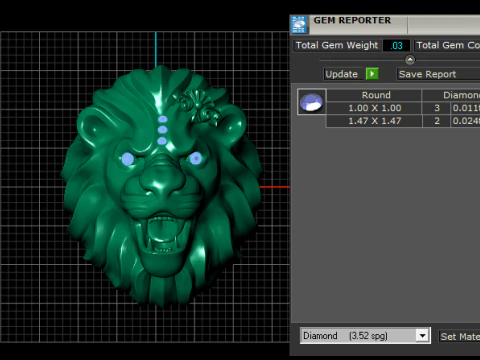The height and width of the screenshot is (360, 480).
Task: Click the Set Material button
Action: pyautogui.click(x=459, y=336)
